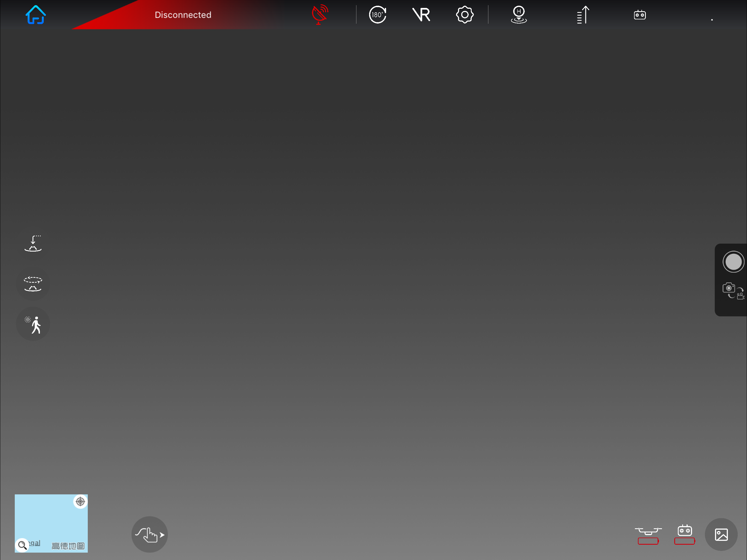Image resolution: width=747 pixels, height=560 pixels.
Task: Tap the return-to-home H icon
Action: (519, 15)
